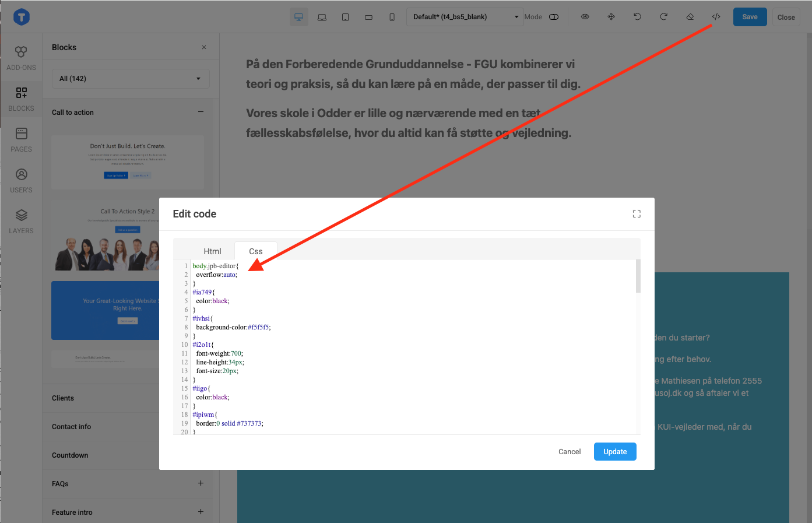This screenshot has height=523, width=812.
Task: Click the redo icon
Action: click(663, 17)
